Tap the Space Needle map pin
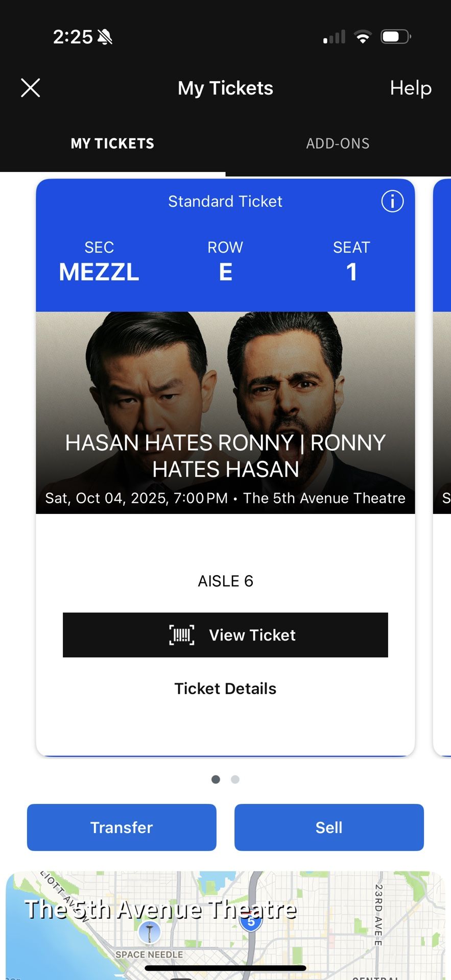Screen dimensions: 451x980 (150, 933)
